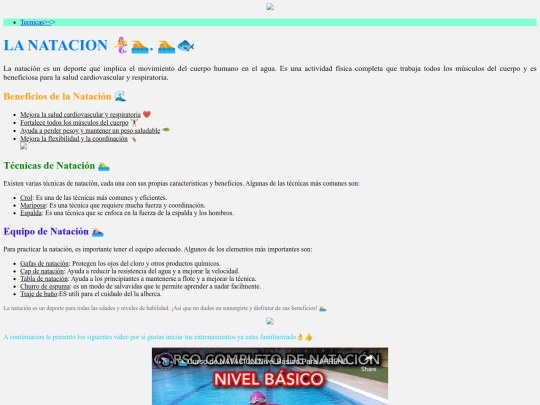Click the thumbs-up emoji in the cyan video intro
The image size is (540, 405).
(309, 337)
